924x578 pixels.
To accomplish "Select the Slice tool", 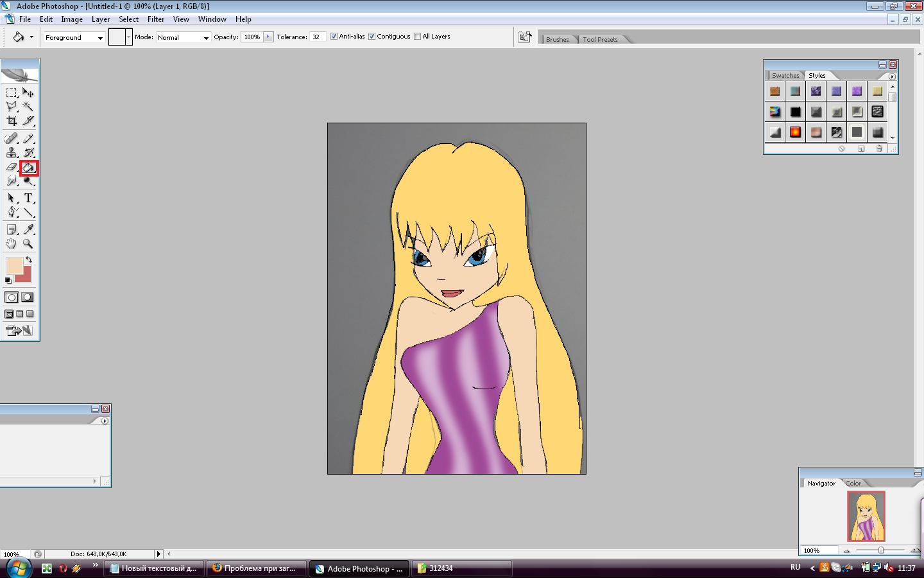I will coord(28,121).
